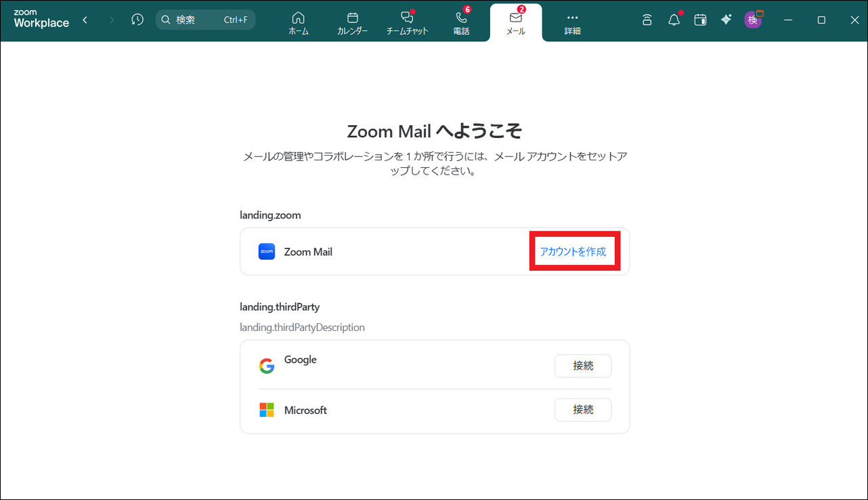The image size is (868, 500).
Task: Click the Zoom Workplace logo
Action: pos(41,20)
